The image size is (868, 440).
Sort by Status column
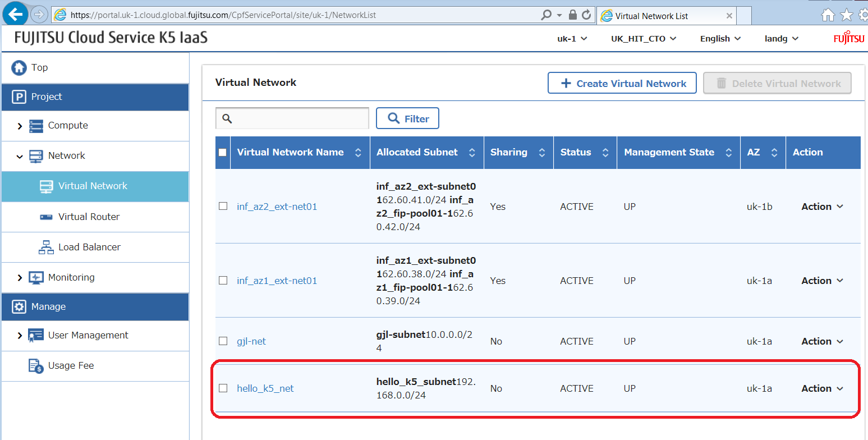(x=605, y=153)
